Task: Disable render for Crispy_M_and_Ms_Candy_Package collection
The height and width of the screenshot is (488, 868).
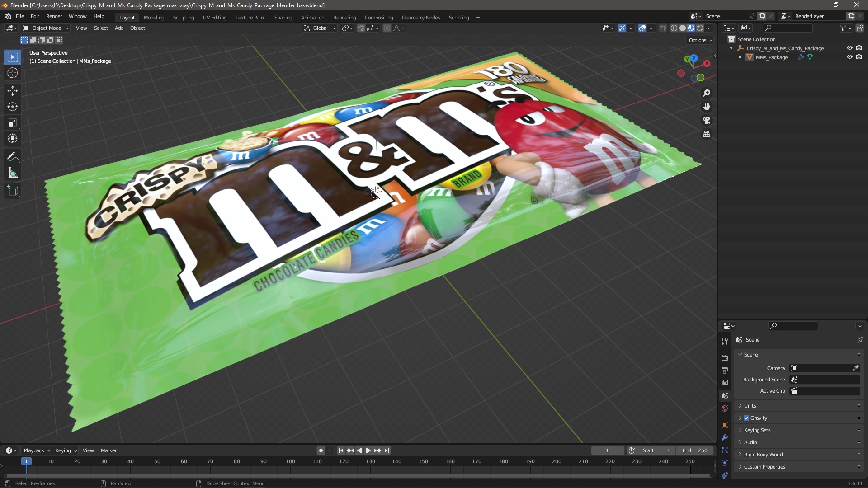Action: (x=859, y=48)
